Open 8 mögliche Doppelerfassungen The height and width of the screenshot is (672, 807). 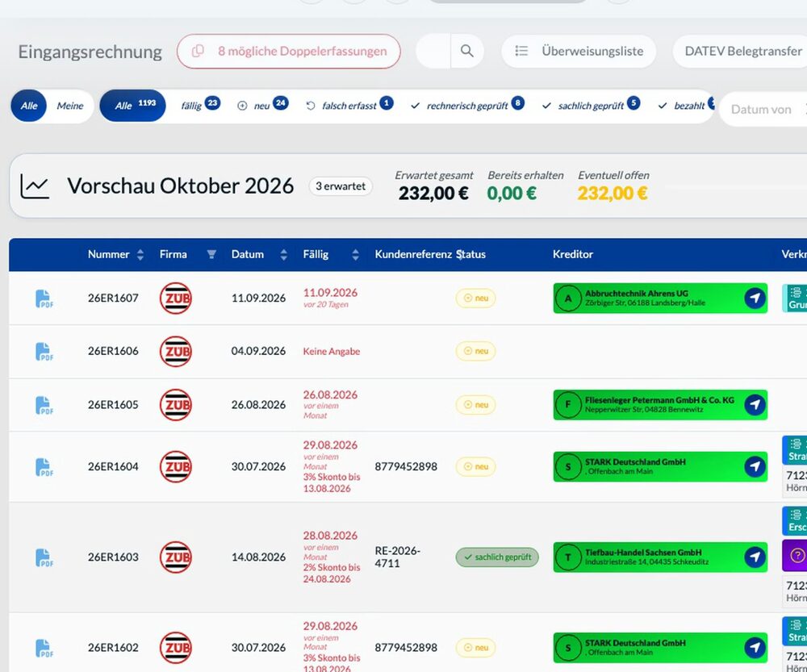click(289, 51)
